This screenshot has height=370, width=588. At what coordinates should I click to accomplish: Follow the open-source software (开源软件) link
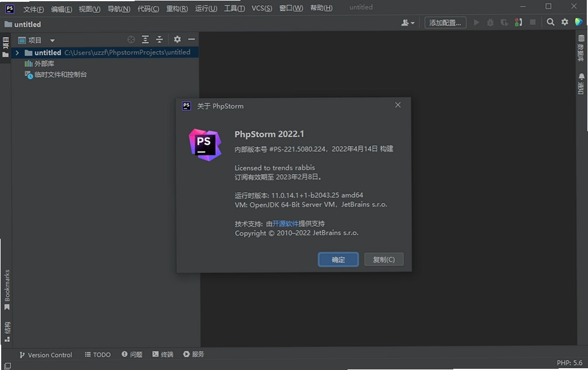(x=285, y=224)
